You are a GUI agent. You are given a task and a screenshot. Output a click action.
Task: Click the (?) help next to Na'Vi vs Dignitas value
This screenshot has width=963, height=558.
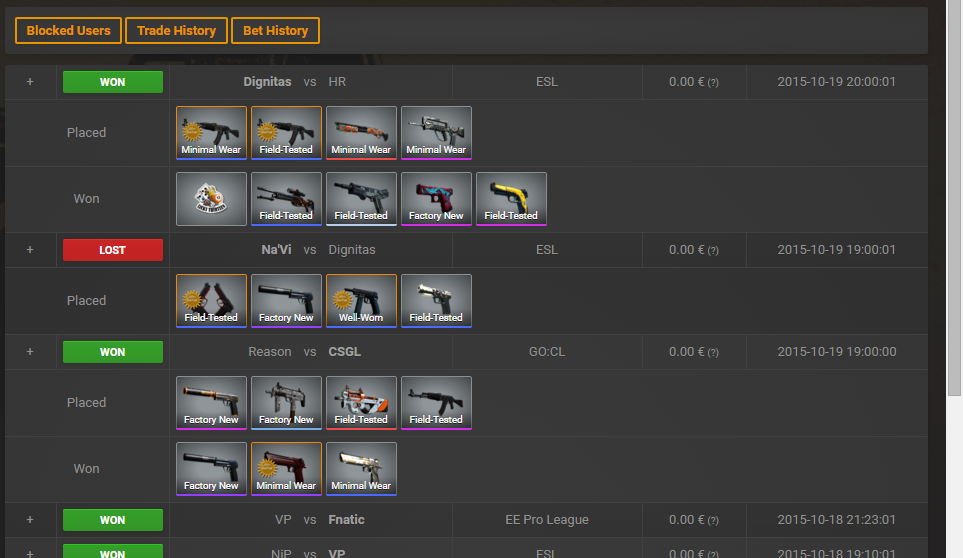pyautogui.click(x=713, y=250)
